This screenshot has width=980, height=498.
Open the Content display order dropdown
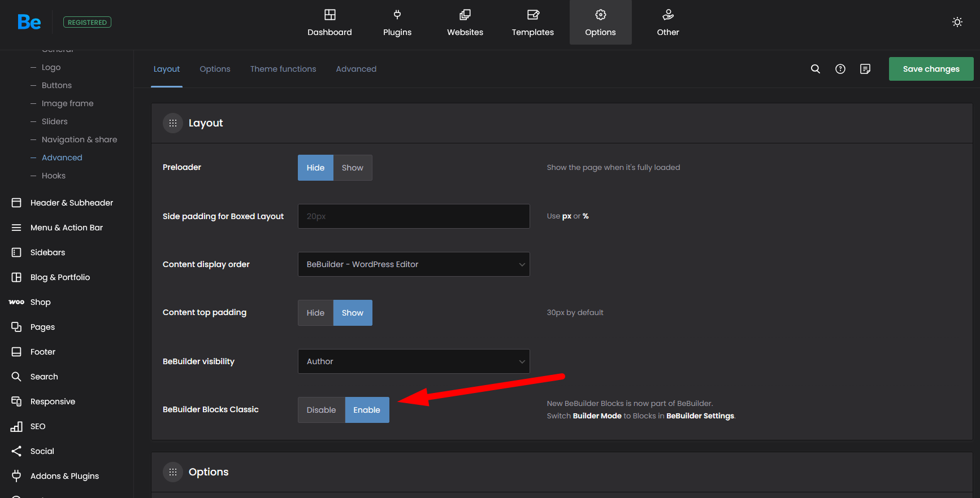[413, 264]
